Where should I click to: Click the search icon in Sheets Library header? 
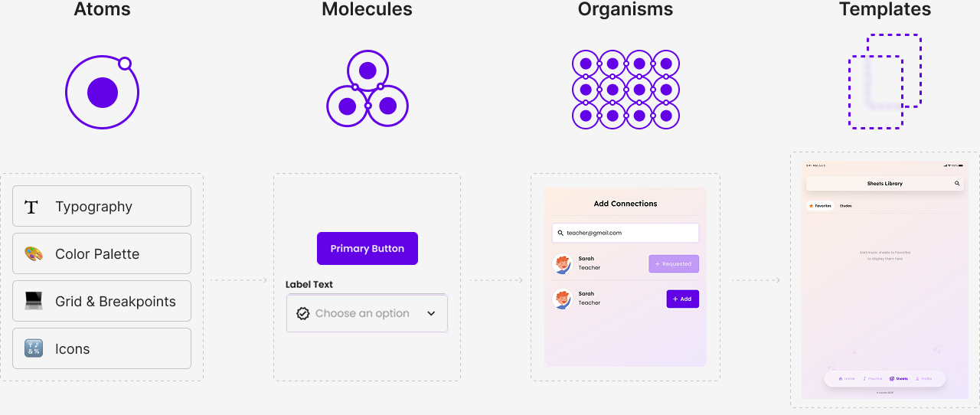956,184
